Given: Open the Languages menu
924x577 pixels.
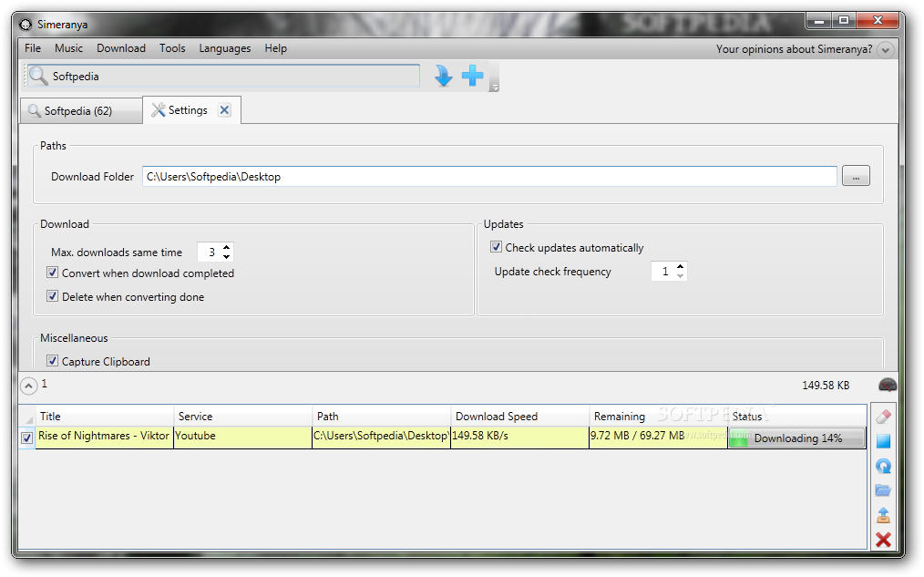Looking at the screenshot, I should tap(224, 48).
